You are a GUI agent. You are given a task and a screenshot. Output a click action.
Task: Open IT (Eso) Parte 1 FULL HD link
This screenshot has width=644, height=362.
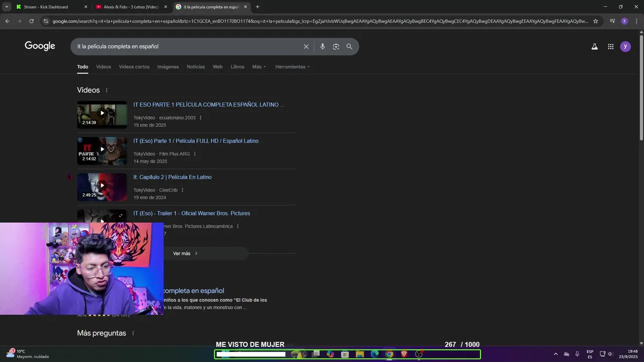point(196,141)
